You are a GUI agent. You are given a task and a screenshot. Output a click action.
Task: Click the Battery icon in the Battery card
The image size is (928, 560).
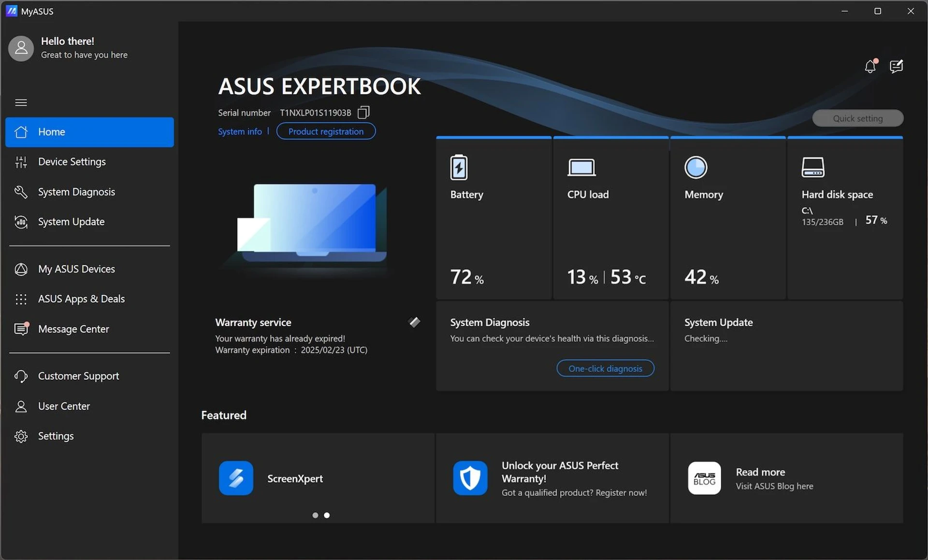[x=459, y=167]
